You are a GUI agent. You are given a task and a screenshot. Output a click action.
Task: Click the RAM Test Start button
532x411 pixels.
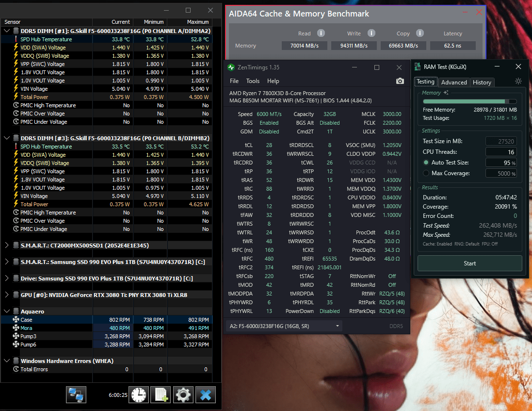(x=469, y=263)
